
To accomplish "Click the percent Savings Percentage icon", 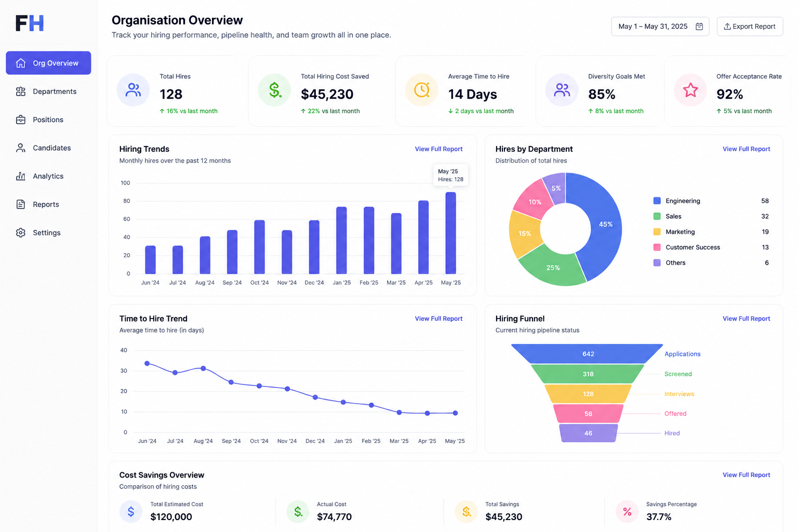I will pyautogui.click(x=627, y=512).
